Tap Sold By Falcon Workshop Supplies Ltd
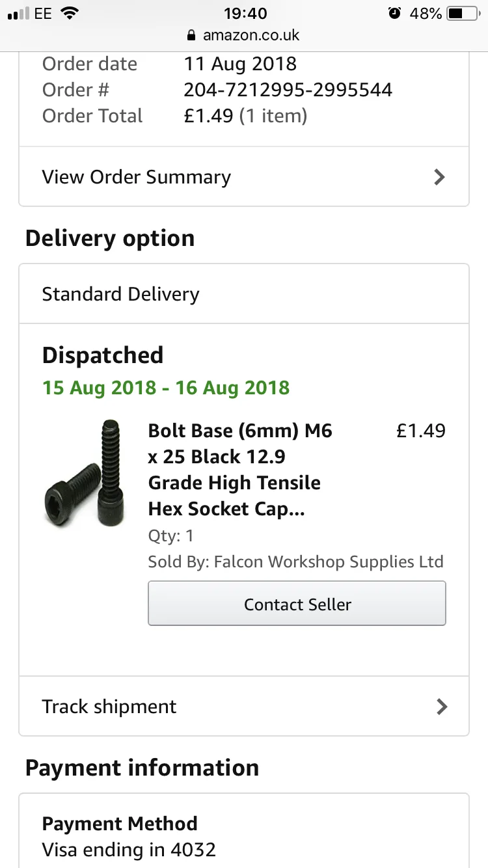This screenshot has height=868, width=488. (x=295, y=562)
